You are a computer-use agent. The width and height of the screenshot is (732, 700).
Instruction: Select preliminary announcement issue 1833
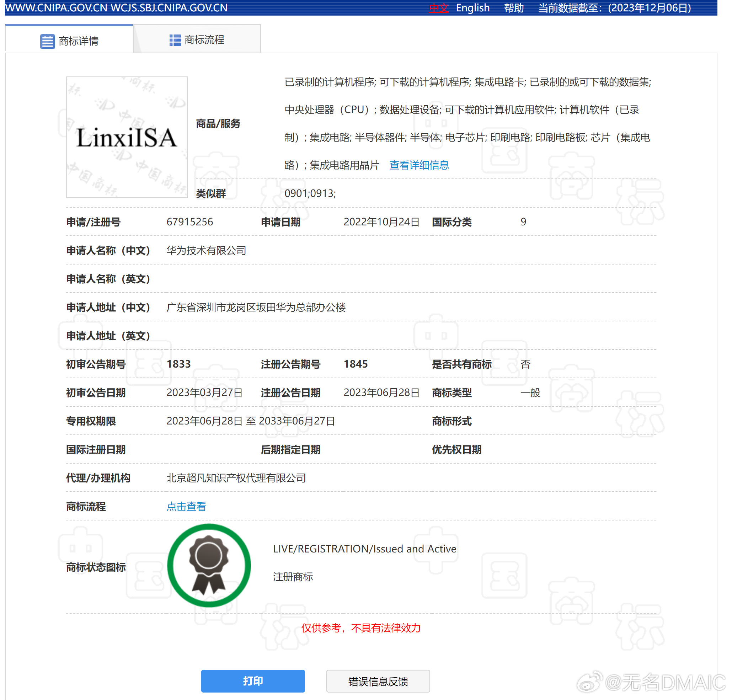coord(178,364)
